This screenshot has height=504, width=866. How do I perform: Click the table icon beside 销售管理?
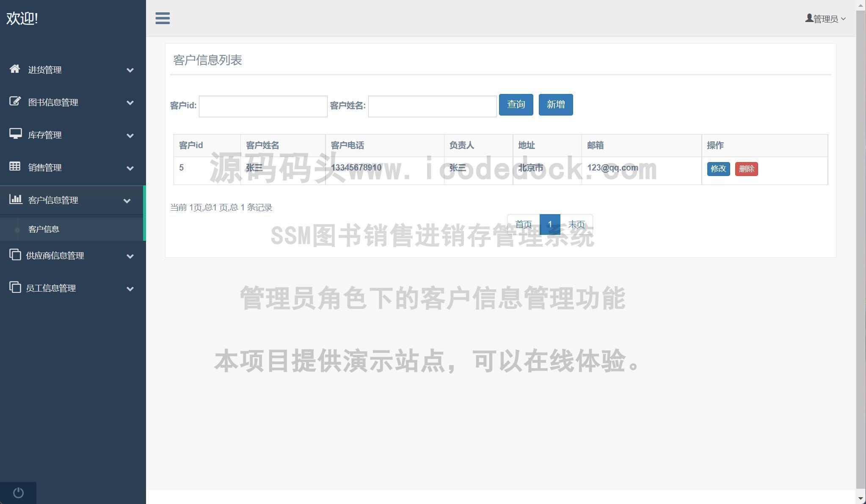click(15, 167)
